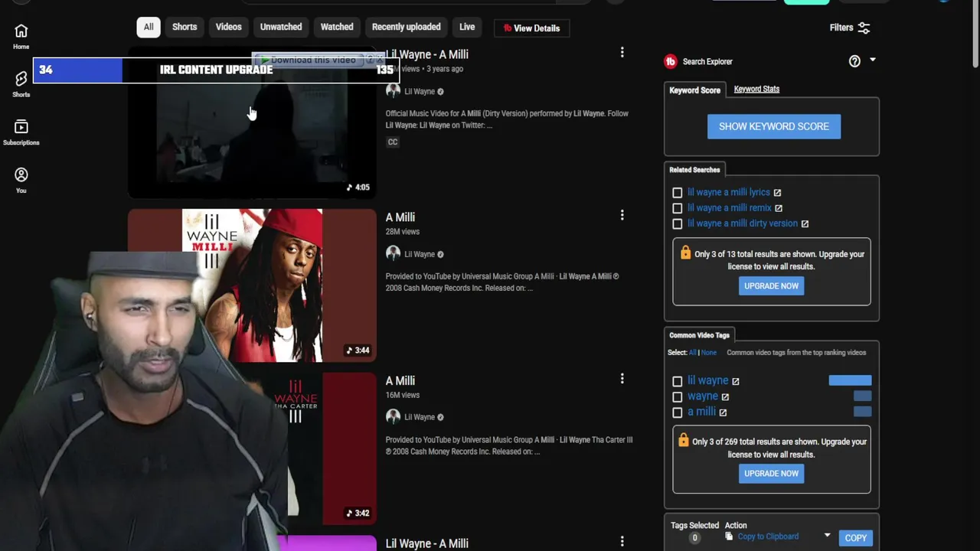Switch to the Keyword Stats tab
Screen dimensions: 980x551
[x=756, y=89]
